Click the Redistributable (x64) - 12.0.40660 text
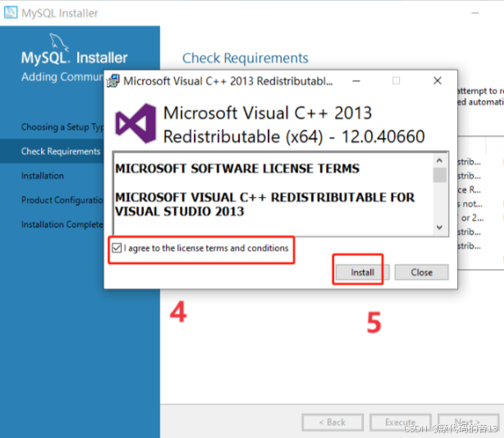 click(x=294, y=136)
